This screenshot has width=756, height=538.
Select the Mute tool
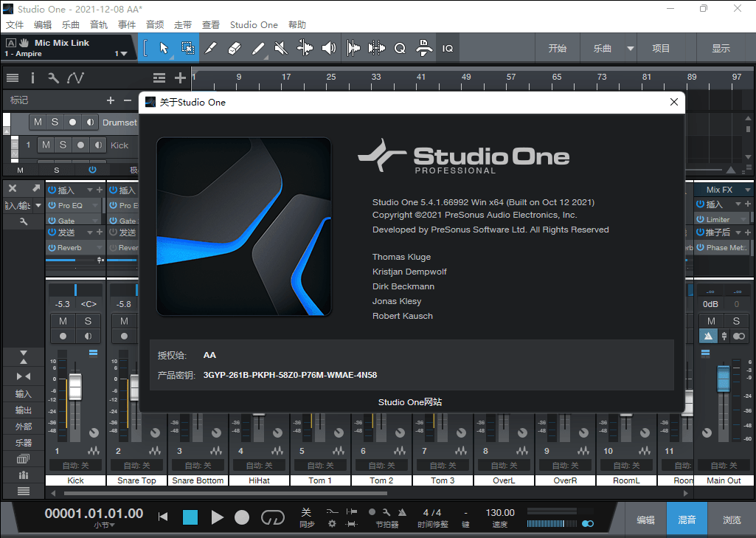click(281, 48)
